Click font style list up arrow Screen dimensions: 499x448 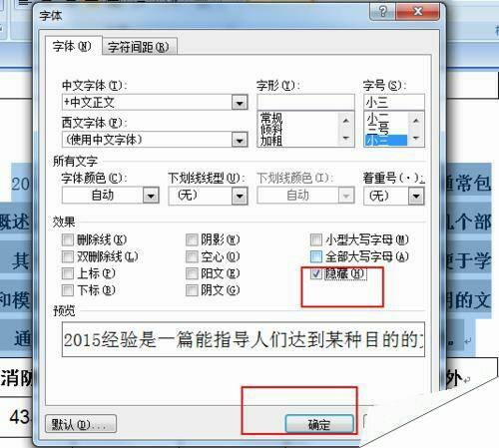(346, 121)
